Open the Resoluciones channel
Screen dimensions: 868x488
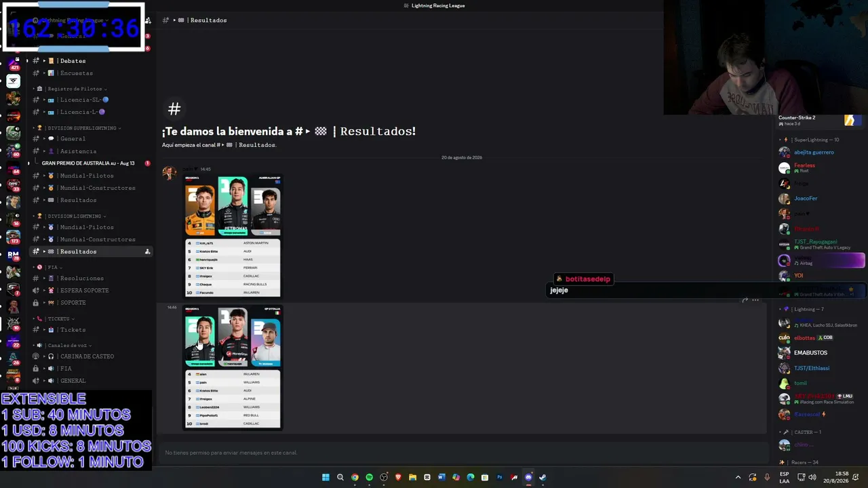(x=90, y=279)
